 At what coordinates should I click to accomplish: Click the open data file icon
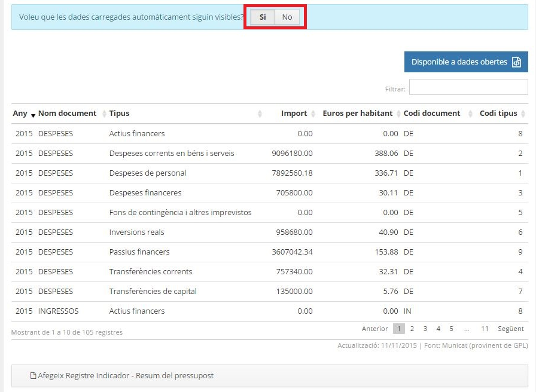click(x=516, y=62)
